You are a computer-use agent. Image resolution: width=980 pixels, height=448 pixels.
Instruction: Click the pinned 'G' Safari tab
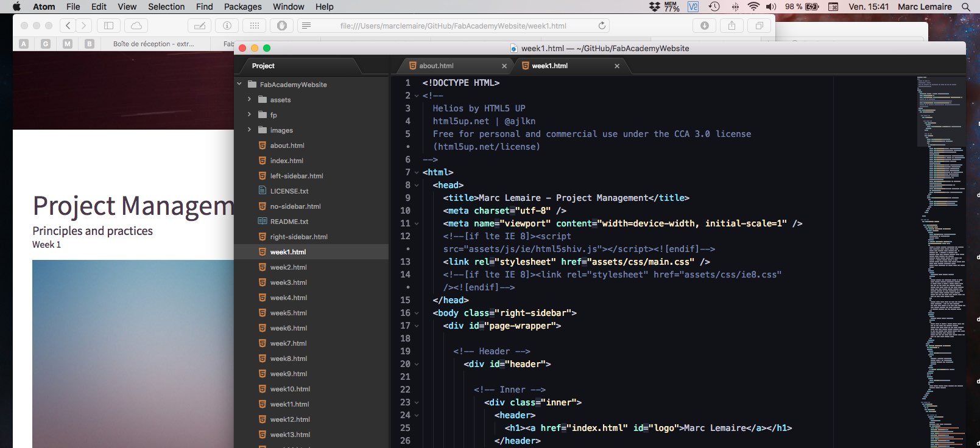tap(46, 44)
